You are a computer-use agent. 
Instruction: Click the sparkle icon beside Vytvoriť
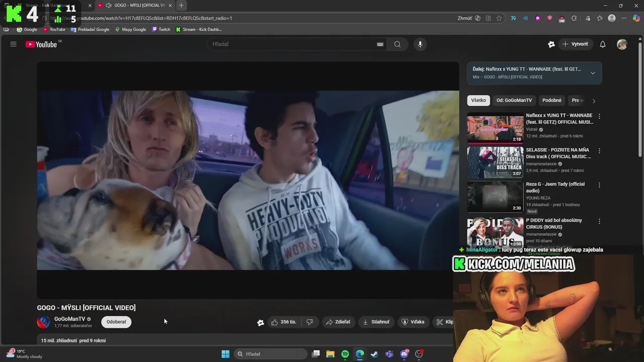coord(551,44)
